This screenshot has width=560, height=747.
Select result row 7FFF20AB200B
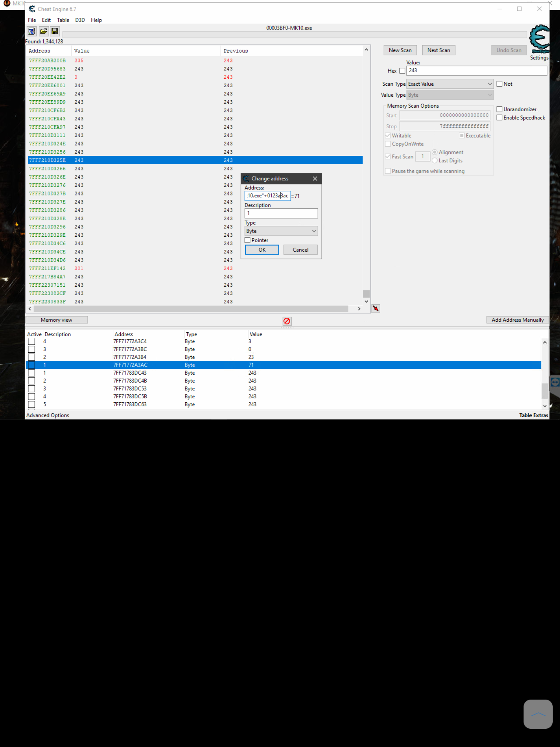point(195,61)
